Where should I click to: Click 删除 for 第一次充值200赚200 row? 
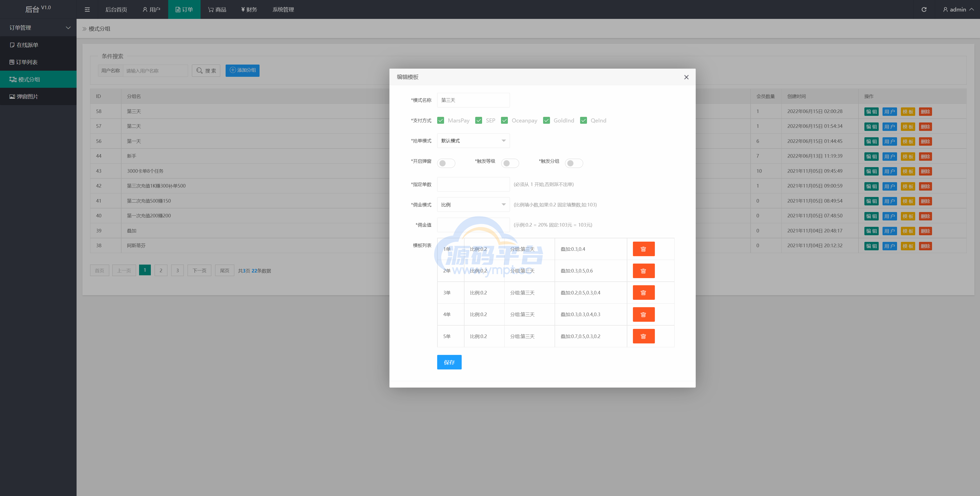(x=925, y=216)
